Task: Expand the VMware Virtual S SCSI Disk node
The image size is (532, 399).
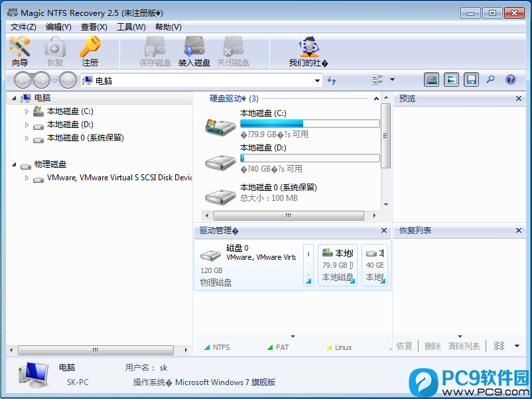Action: [x=27, y=178]
